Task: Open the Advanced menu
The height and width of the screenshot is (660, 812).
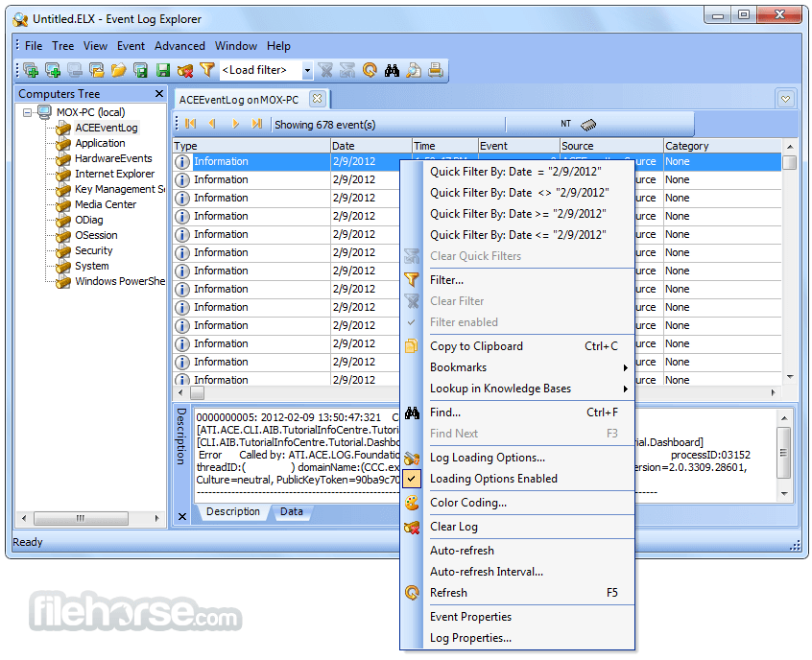Action: [179, 46]
